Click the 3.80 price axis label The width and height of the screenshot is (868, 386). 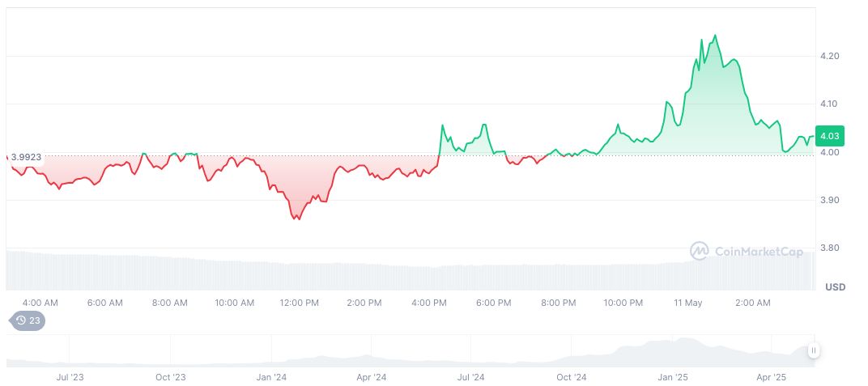click(831, 248)
